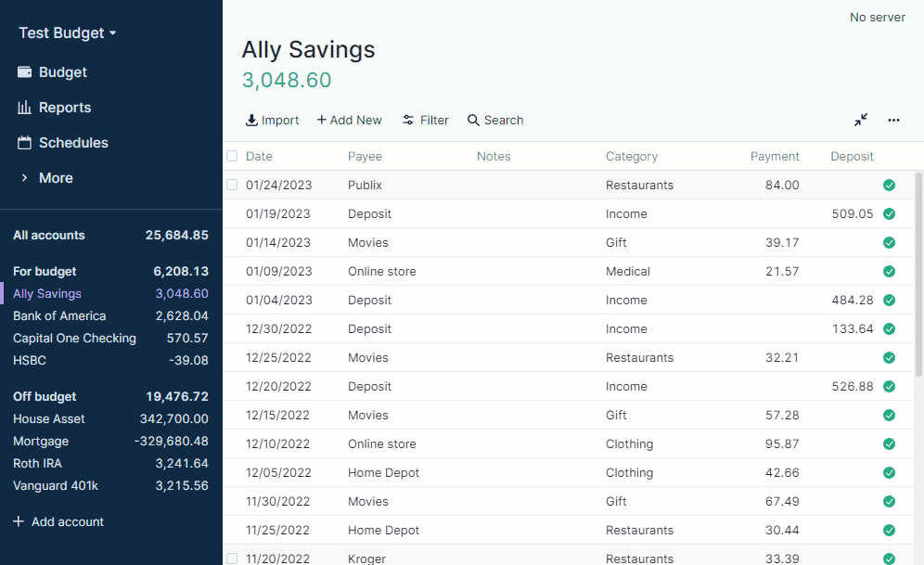924x565 pixels.
Task: Open the For budget accounts group
Action: pos(110,272)
